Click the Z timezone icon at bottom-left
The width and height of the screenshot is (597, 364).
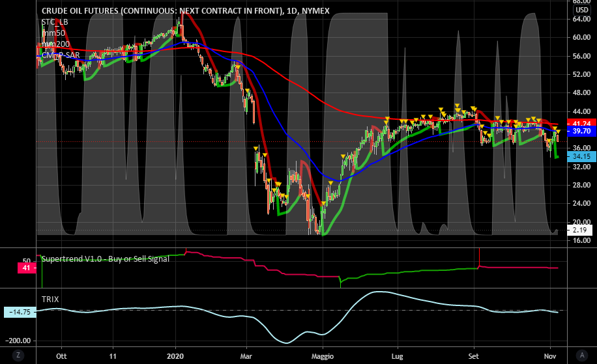[18, 356]
